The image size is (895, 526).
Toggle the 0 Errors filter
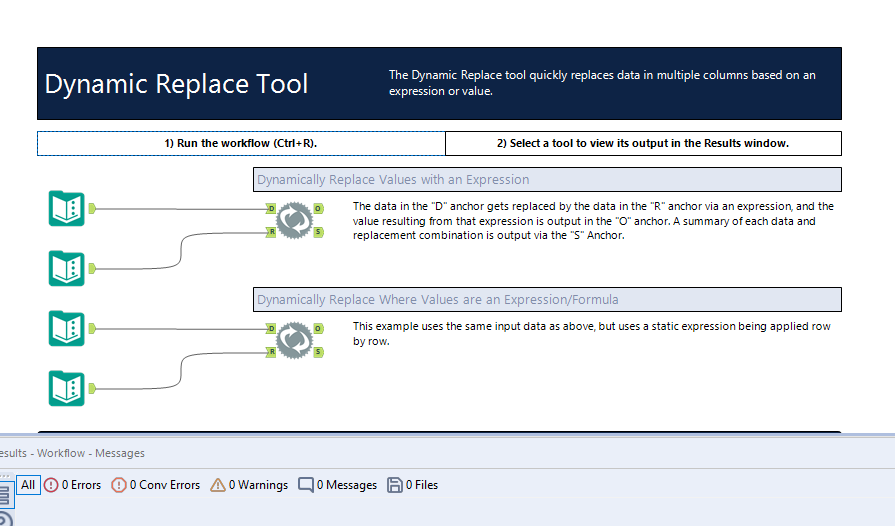(72, 485)
